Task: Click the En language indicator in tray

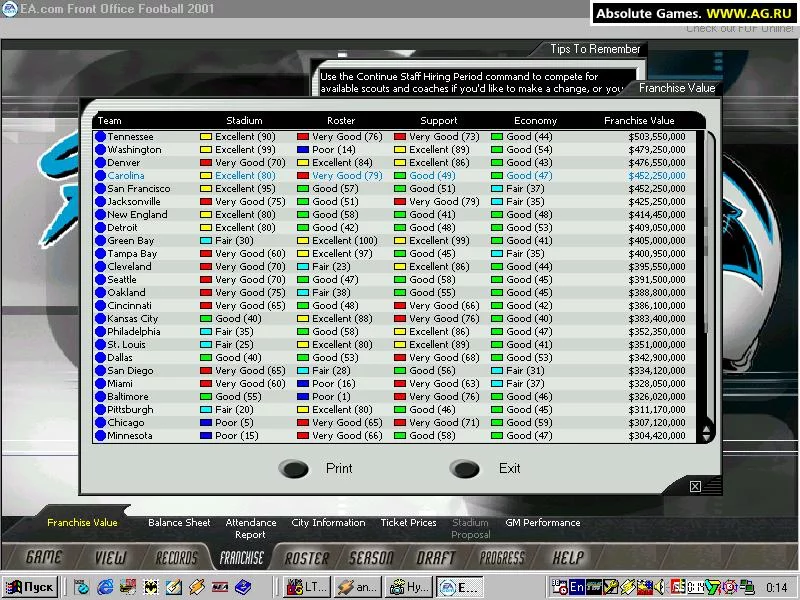Action: pos(577,587)
